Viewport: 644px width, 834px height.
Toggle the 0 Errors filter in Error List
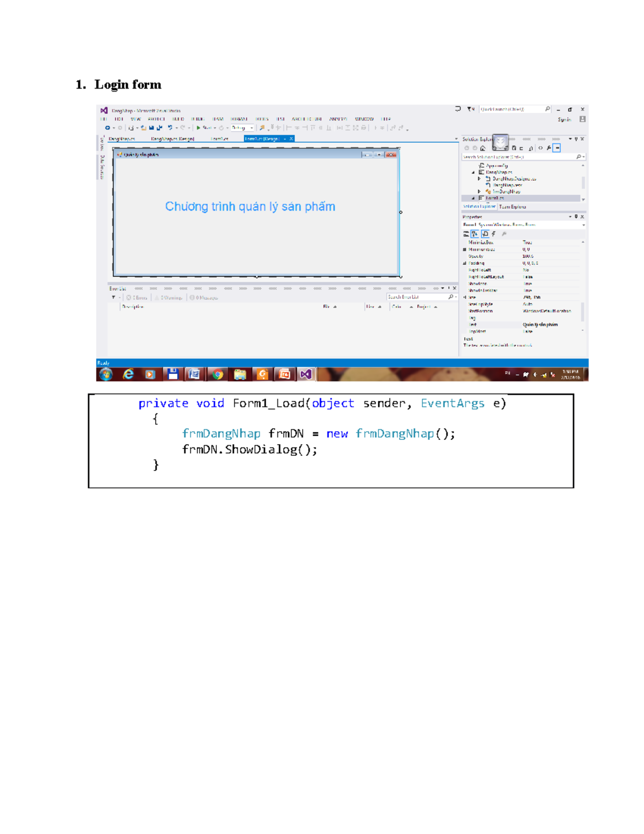(x=137, y=298)
